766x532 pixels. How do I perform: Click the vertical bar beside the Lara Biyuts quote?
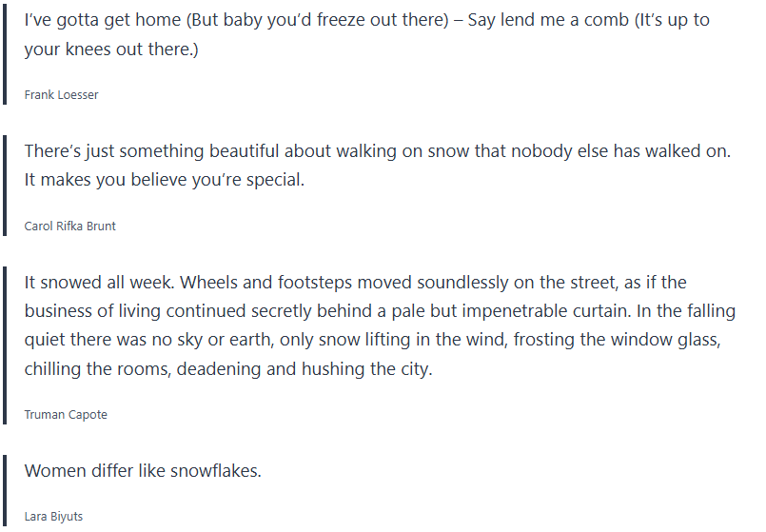[x=5, y=490]
